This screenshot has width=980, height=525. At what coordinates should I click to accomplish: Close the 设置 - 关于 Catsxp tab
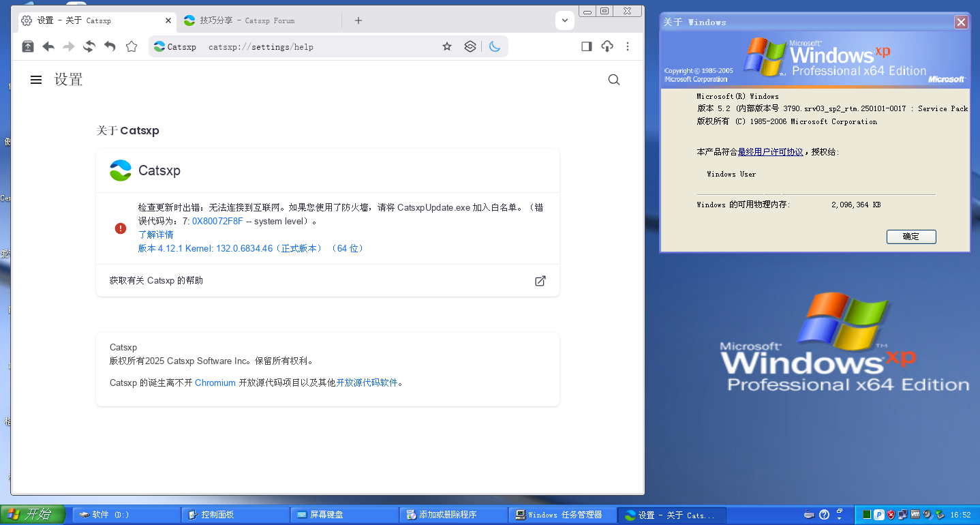tap(168, 20)
